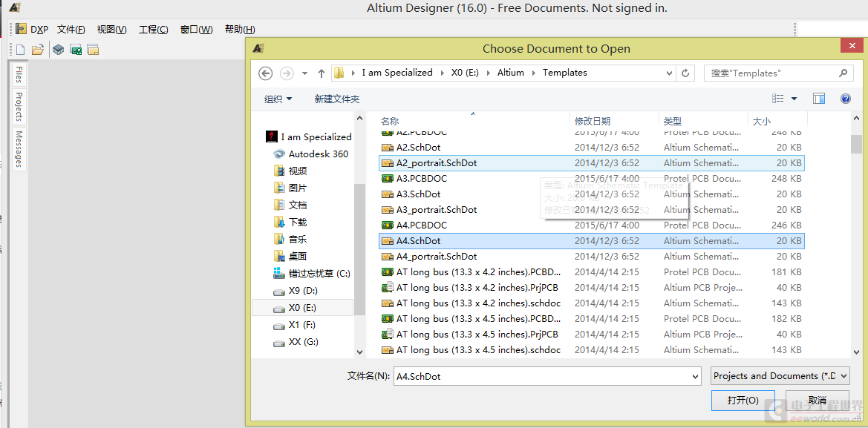Open the Projects and Documents file type dropdown

point(780,376)
